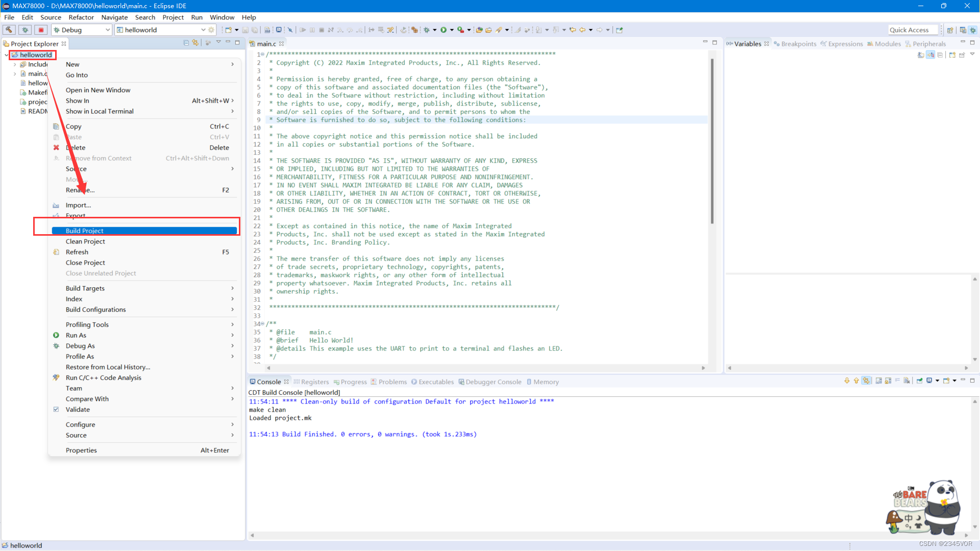This screenshot has height=551, width=980.
Task: Switch to the Problems tab
Action: pos(388,382)
